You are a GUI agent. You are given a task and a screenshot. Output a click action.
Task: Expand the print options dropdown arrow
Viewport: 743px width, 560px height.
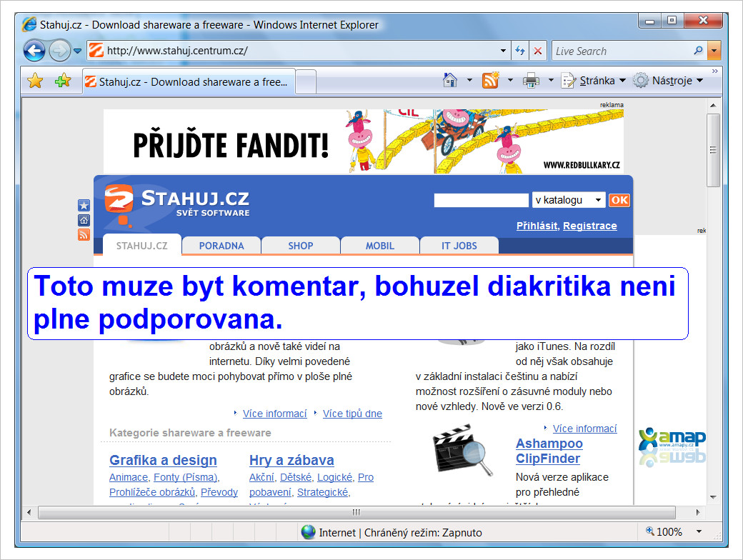coord(551,81)
